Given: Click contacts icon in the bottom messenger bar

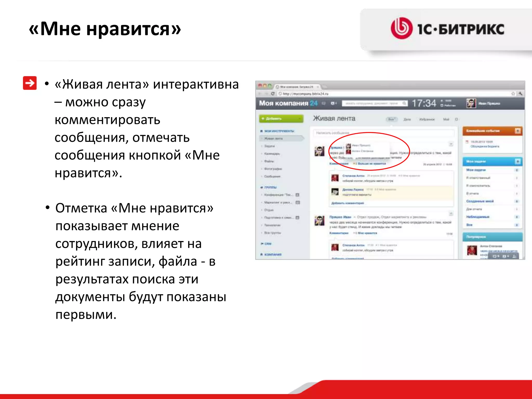Looking at the screenshot, I should click(514, 256).
